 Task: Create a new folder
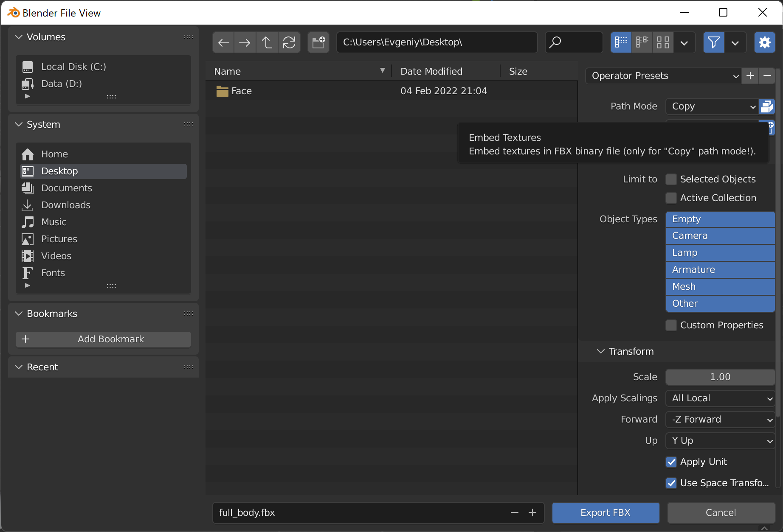pos(318,42)
